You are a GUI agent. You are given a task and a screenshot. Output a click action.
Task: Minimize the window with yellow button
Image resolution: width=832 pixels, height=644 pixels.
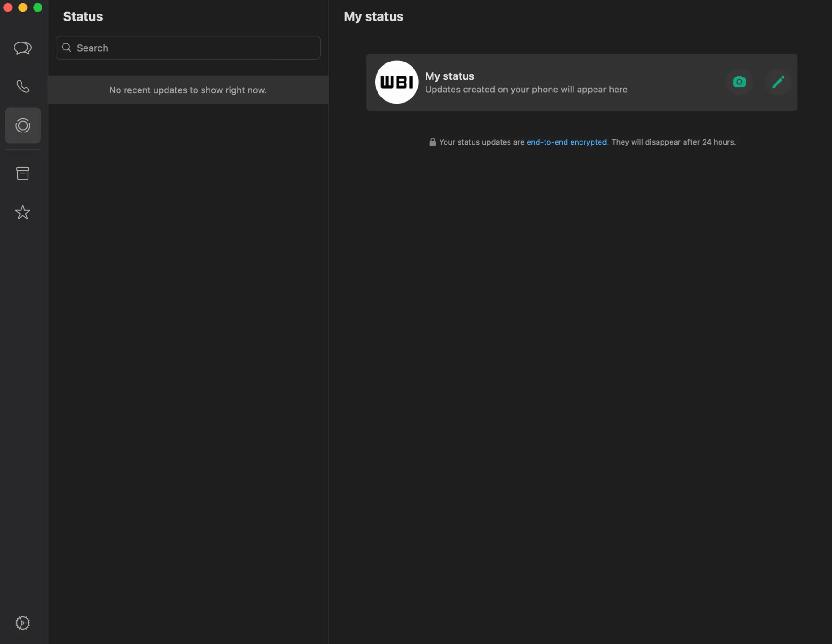click(22, 7)
